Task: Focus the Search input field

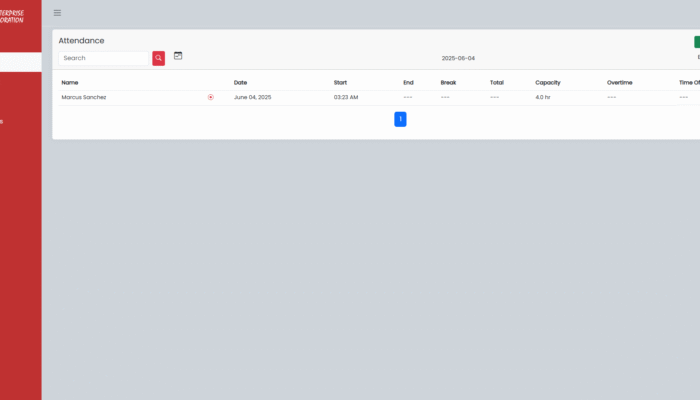Action: click(x=104, y=58)
